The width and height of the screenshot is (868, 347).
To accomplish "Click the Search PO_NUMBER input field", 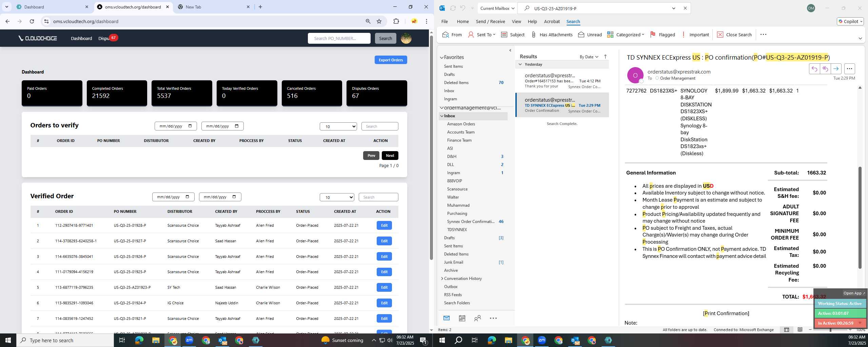I will click(x=339, y=38).
